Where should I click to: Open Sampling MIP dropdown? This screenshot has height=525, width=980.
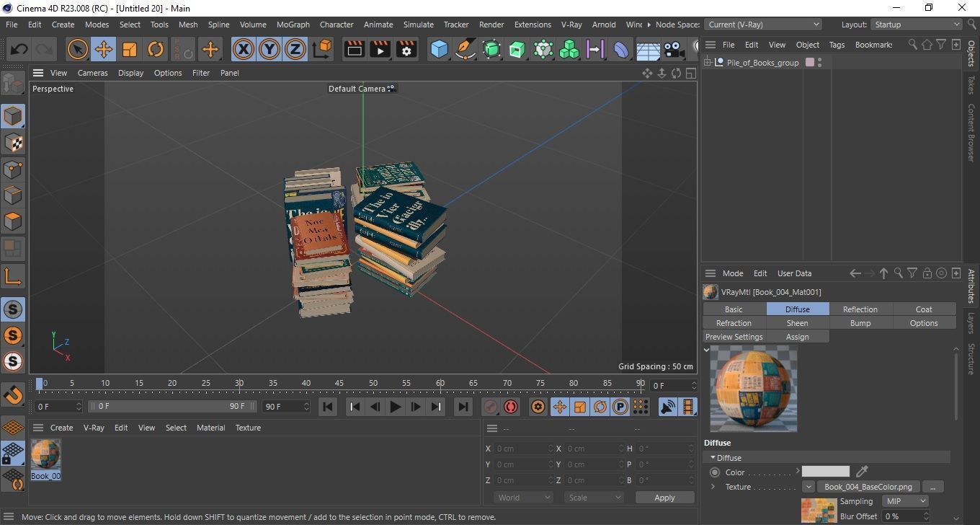(x=905, y=501)
